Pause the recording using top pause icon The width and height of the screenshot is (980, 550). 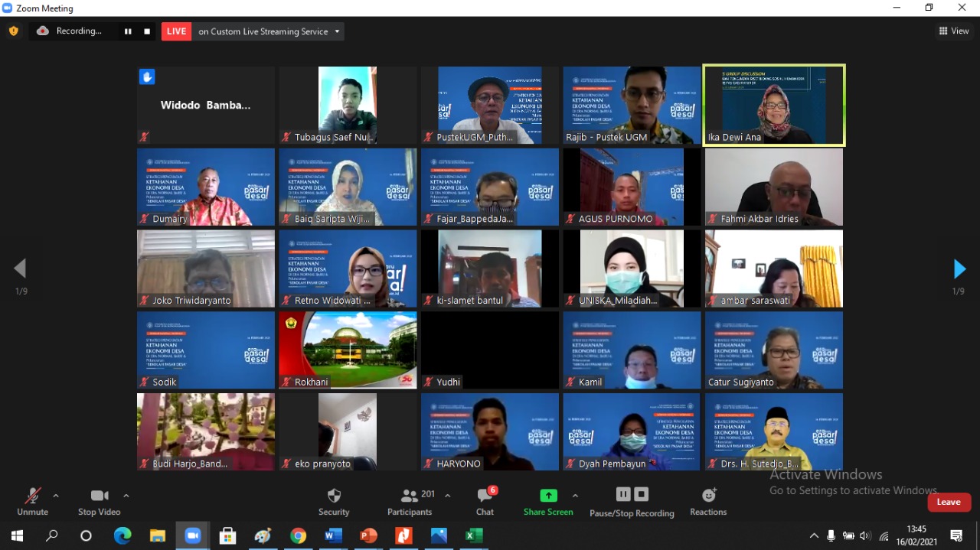click(128, 31)
